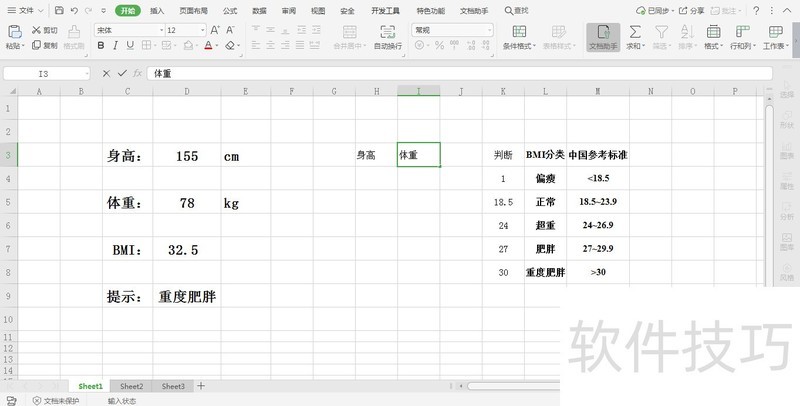
Task: Click the fx insert function icon
Action: pos(137,73)
